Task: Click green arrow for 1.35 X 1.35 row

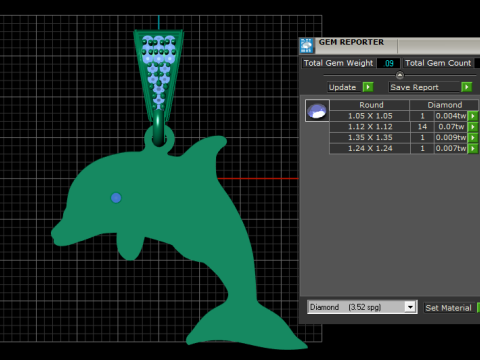Action: (x=473, y=138)
